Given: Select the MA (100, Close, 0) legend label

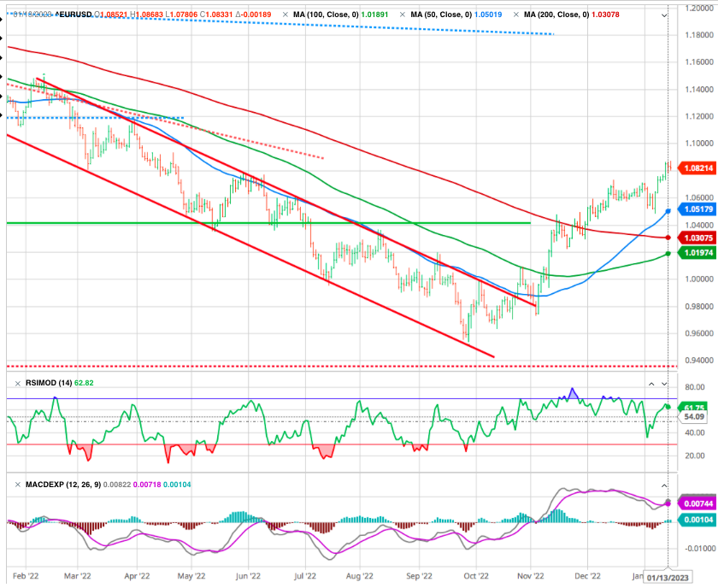Looking at the screenshot, I should (x=326, y=15).
